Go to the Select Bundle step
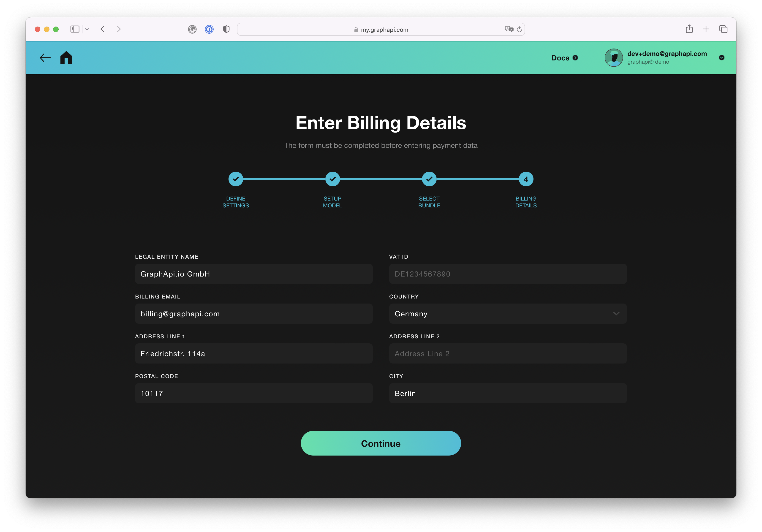762x532 pixels. (x=429, y=179)
